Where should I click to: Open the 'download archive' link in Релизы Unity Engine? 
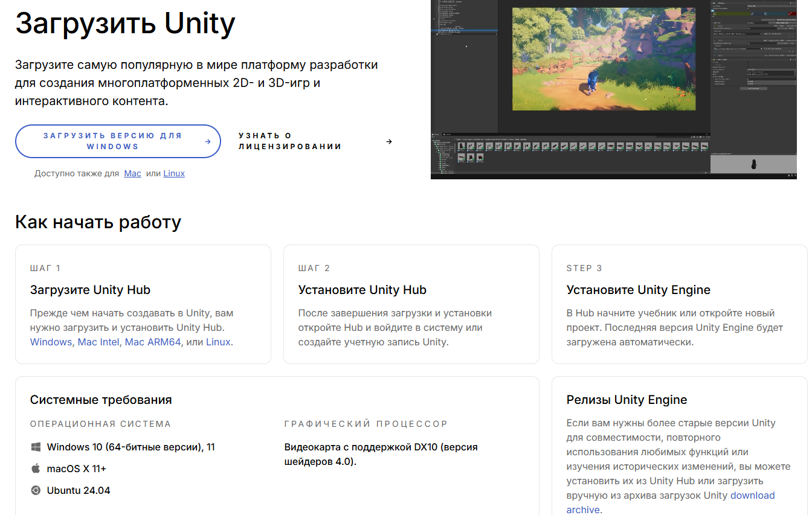752,494
